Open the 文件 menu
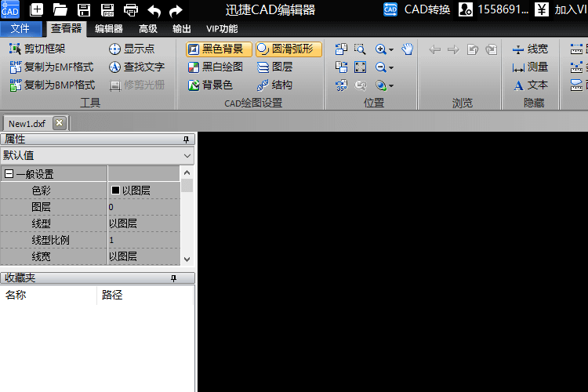 (x=20, y=28)
